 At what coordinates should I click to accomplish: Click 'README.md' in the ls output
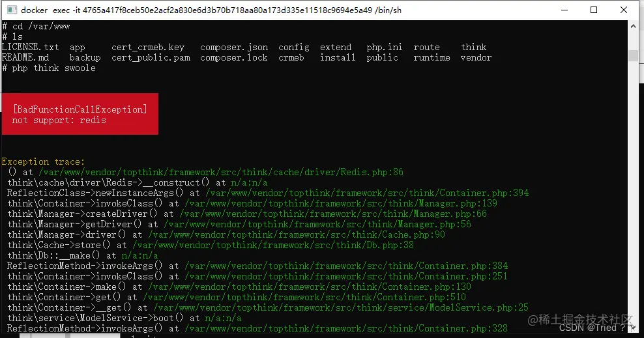point(25,57)
